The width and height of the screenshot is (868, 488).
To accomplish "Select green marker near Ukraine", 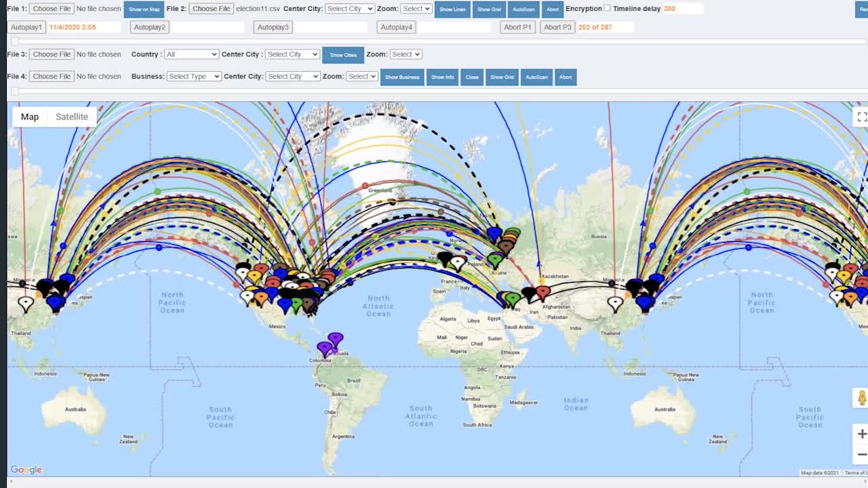I will (x=495, y=260).
